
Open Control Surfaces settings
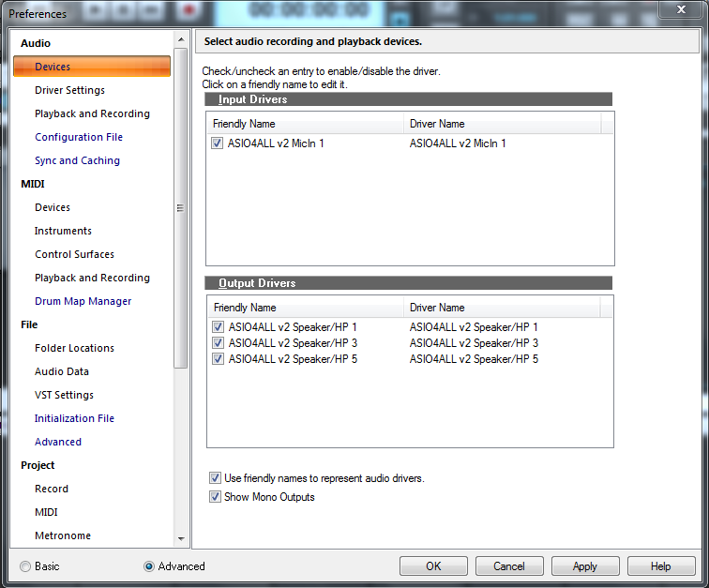point(75,254)
